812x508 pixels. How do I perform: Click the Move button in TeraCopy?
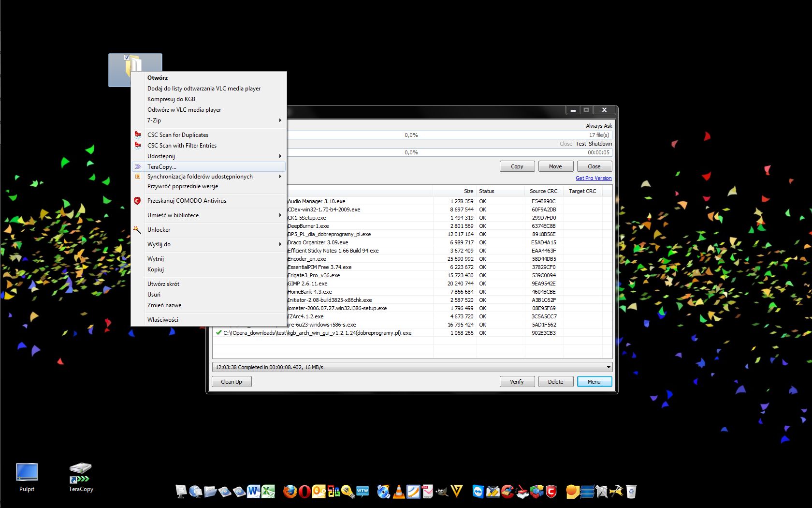click(x=556, y=166)
